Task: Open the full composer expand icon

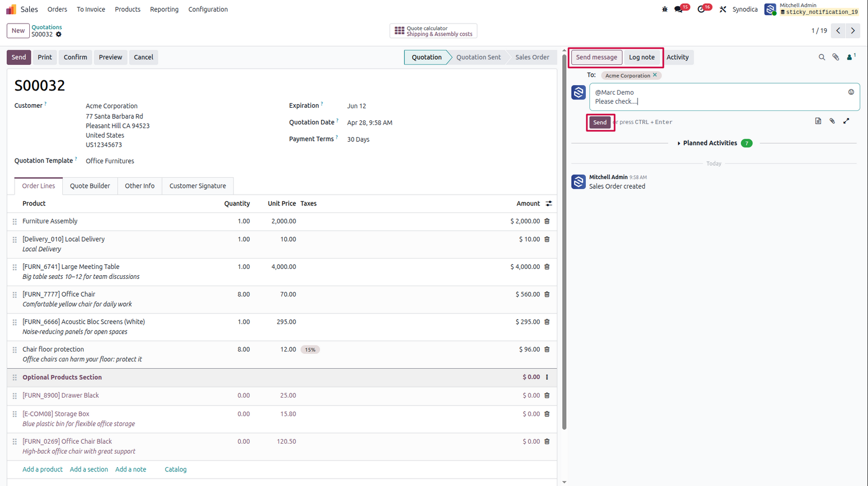Action: pyautogui.click(x=846, y=121)
